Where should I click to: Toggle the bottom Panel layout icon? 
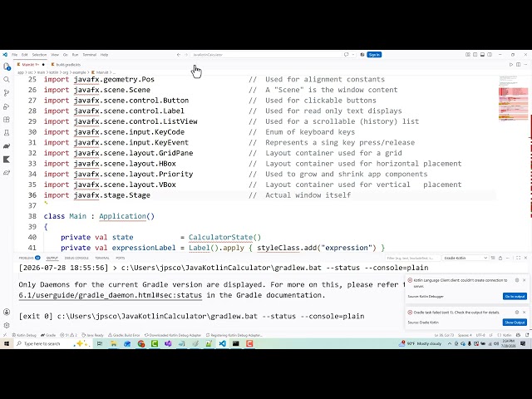(482, 55)
